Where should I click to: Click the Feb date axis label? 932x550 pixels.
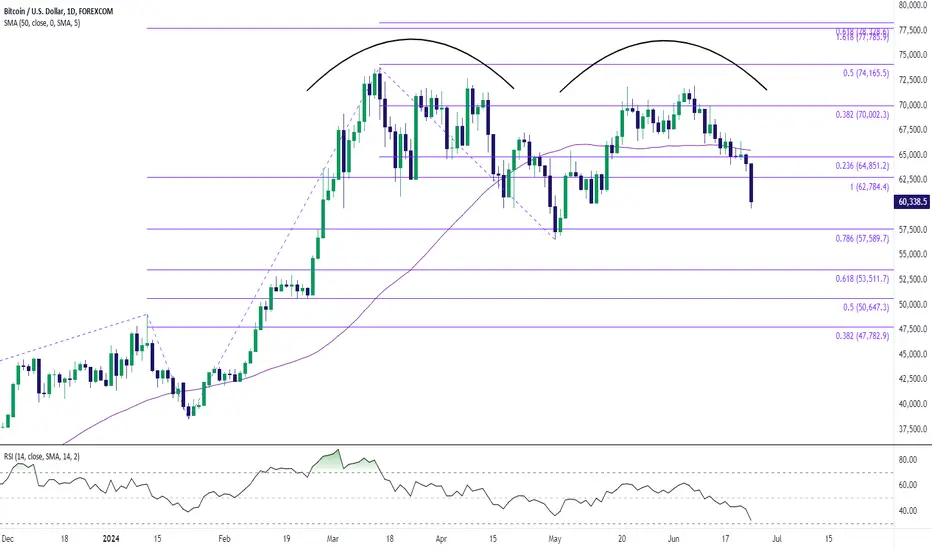click(x=224, y=539)
